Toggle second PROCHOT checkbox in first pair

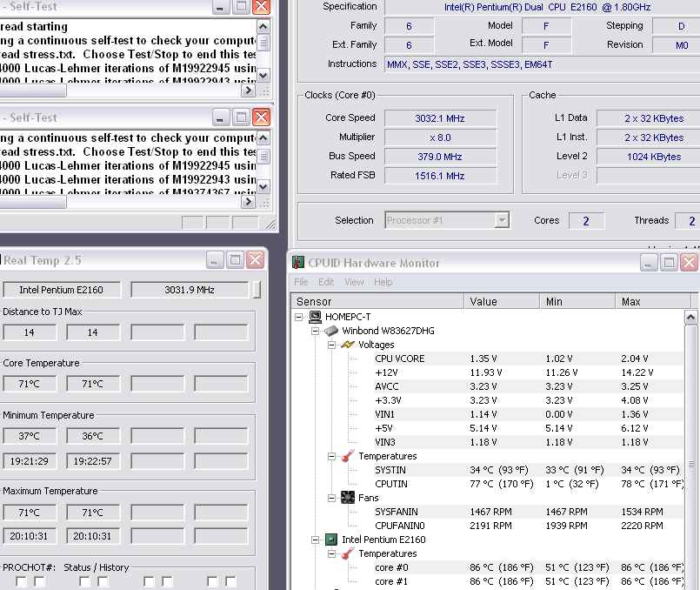coord(39,581)
